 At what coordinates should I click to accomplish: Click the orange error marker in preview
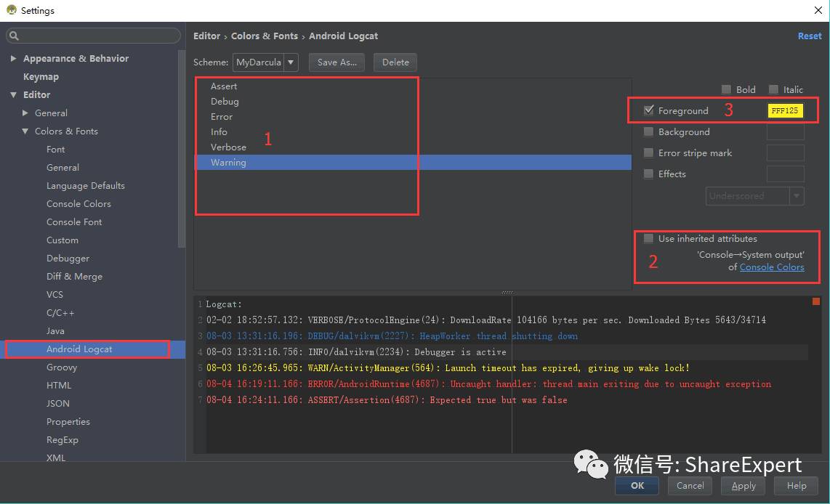815,301
